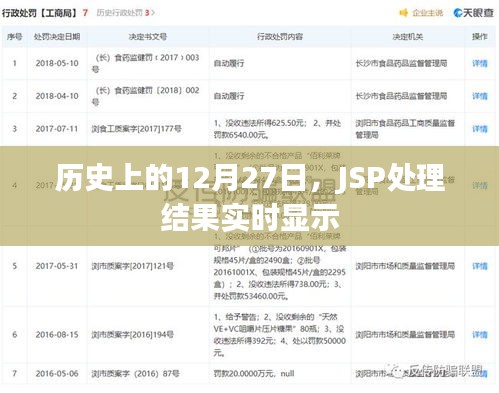Click the 长沙市食品药品监督管理局 cell in row 1
Image resolution: width=499 pixels, height=393 pixels.
pos(401,63)
